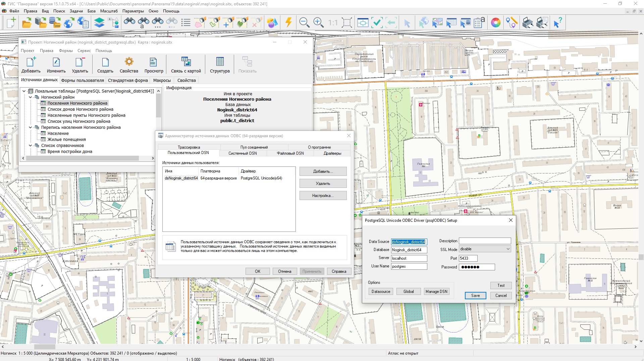
Task: Switch to the Макросы tab
Action: click(162, 80)
